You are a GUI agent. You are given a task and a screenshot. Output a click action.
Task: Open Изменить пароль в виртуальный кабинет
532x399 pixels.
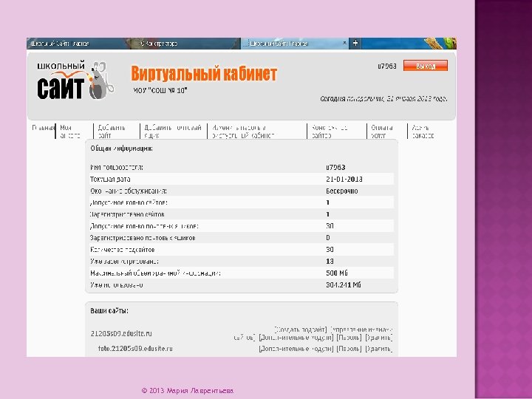(243, 132)
